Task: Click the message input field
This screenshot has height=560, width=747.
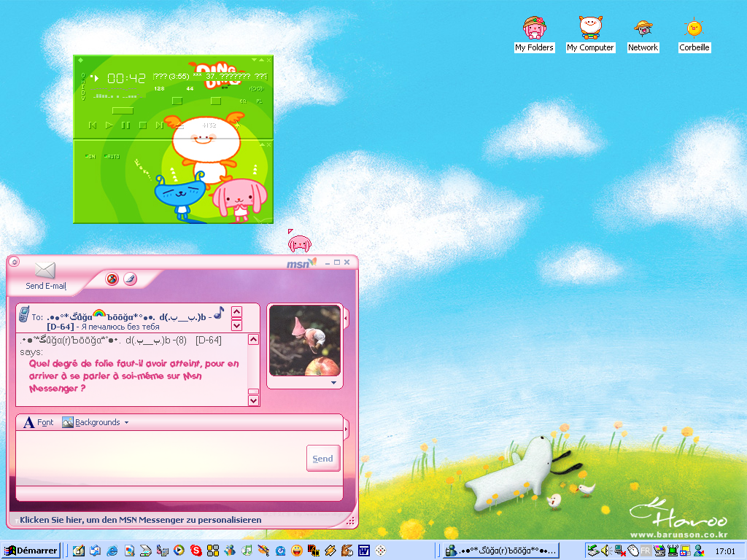Action: (161, 458)
